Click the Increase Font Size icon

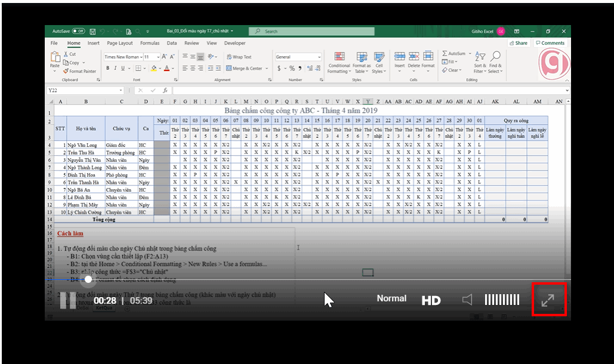click(165, 57)
